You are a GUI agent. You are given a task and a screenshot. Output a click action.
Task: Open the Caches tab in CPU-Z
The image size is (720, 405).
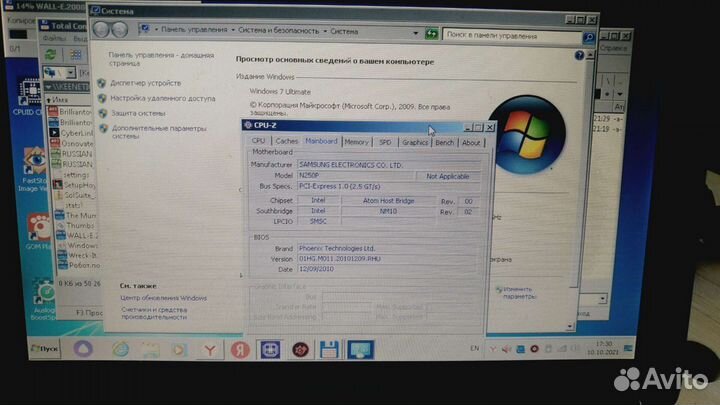point(287,141)
